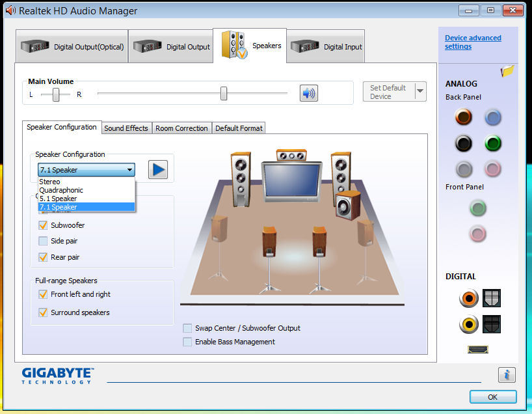
Task: Click the TV screen in room diagram
Action: 292,181
